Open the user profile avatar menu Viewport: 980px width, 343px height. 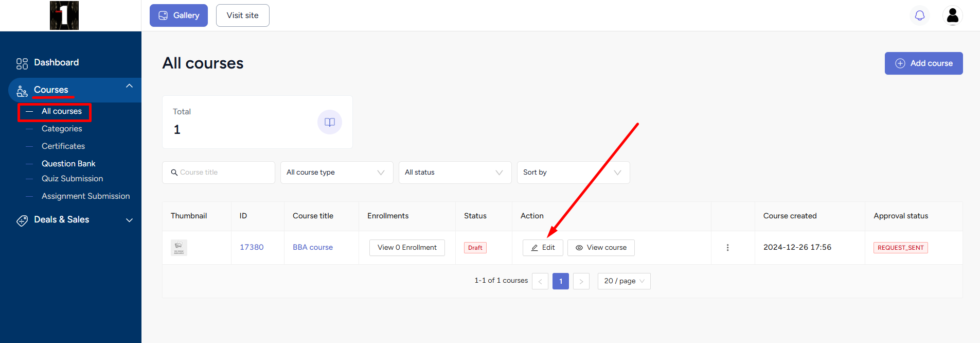(x=953, y=15)
